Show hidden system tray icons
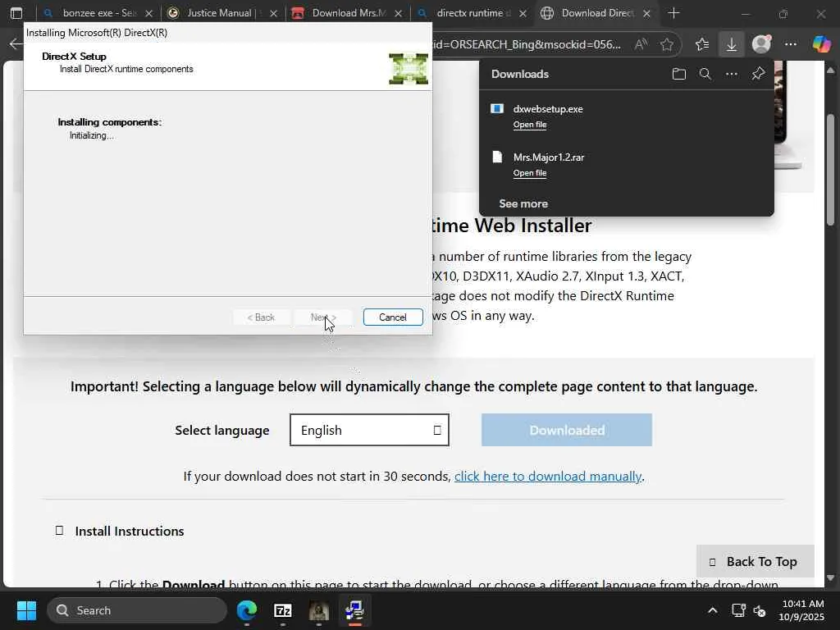This screenshot has width=840, height=630. pos(713,610)
